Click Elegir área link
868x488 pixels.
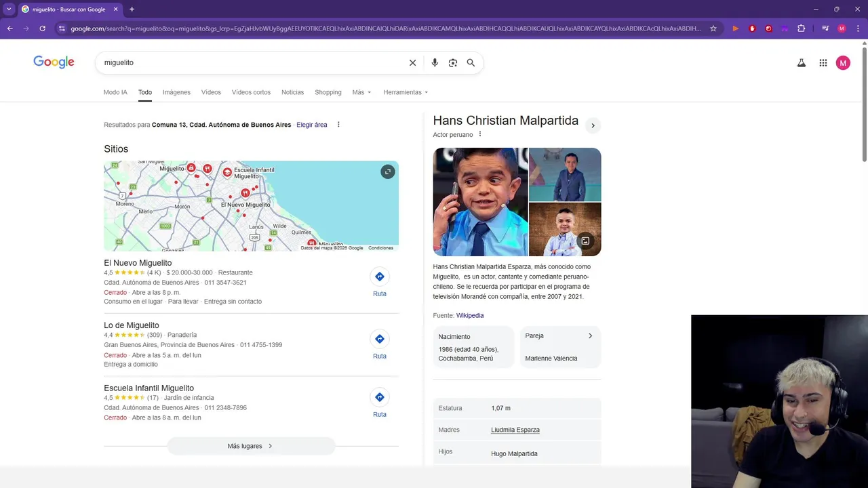[x=311, y=125]
